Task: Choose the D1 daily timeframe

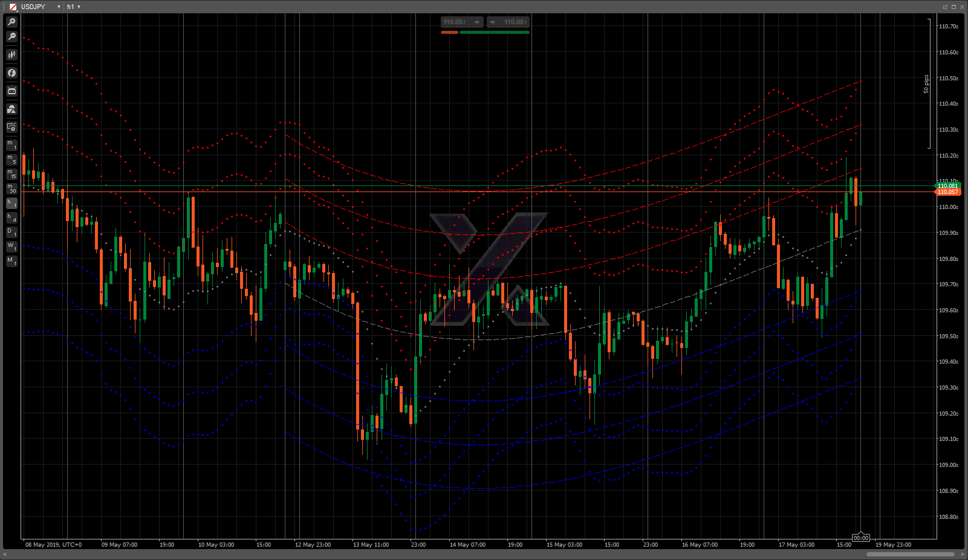Action: 11,232
